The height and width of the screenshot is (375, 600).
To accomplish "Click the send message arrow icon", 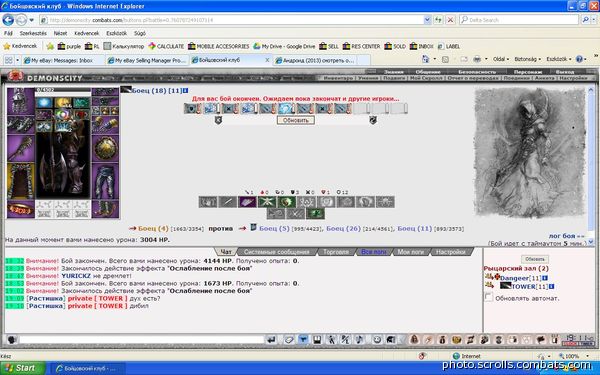I will pos(271,339).
